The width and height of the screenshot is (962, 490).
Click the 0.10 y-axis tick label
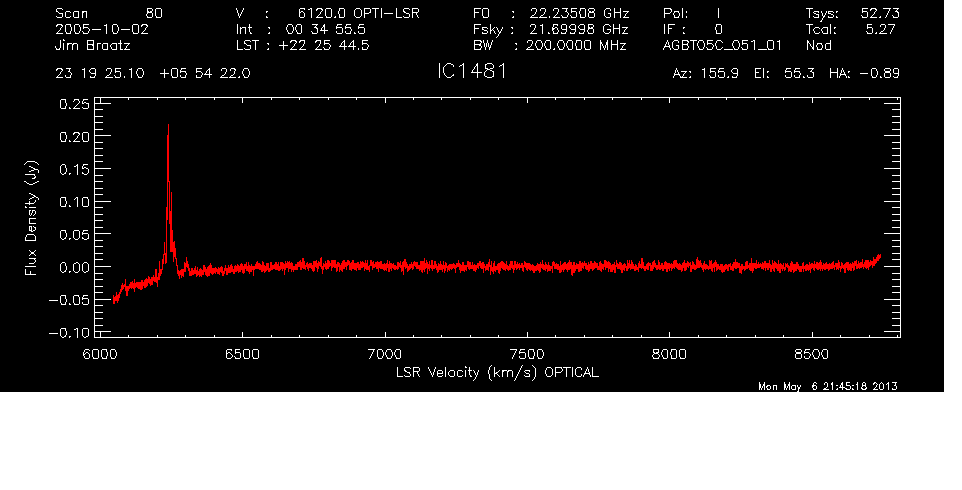click(74, 202)
